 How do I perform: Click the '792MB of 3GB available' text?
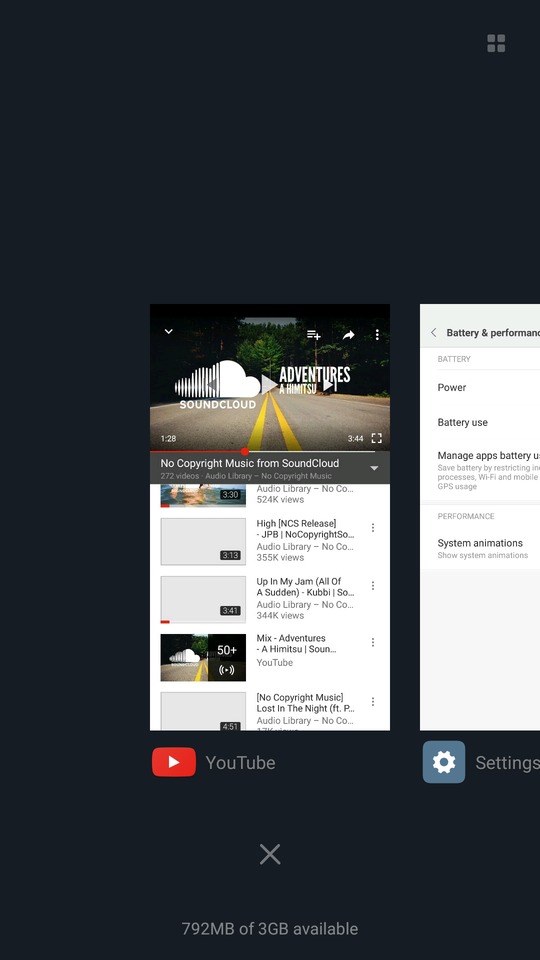coord(270,929)
